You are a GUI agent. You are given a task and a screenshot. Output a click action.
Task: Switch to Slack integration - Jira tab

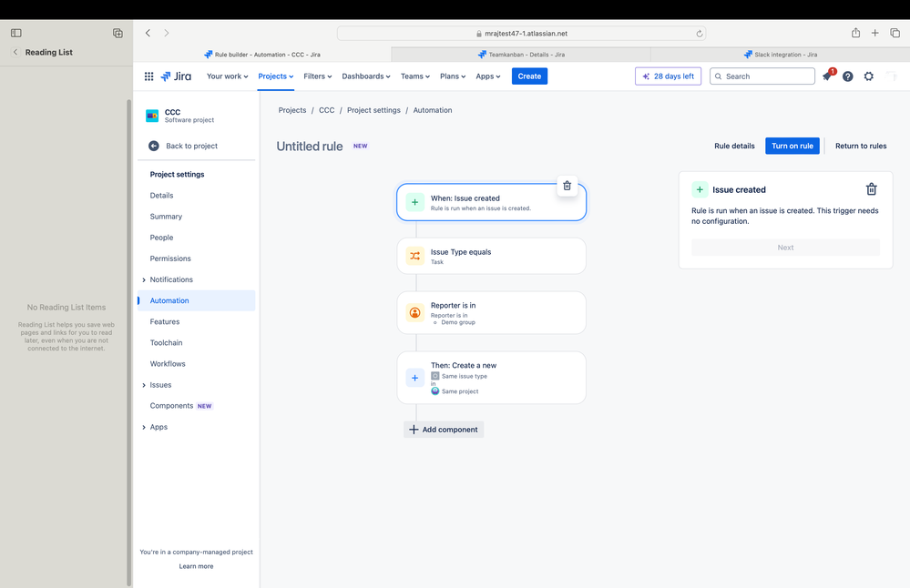pos(780,55)
